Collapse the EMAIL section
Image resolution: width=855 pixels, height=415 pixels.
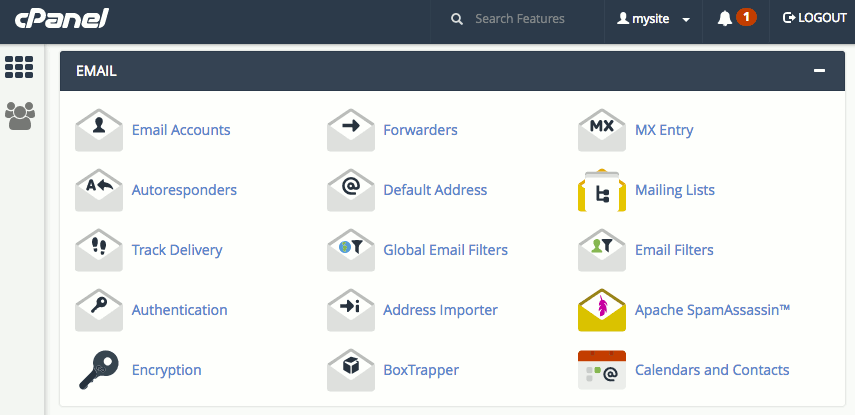(819, 71)
